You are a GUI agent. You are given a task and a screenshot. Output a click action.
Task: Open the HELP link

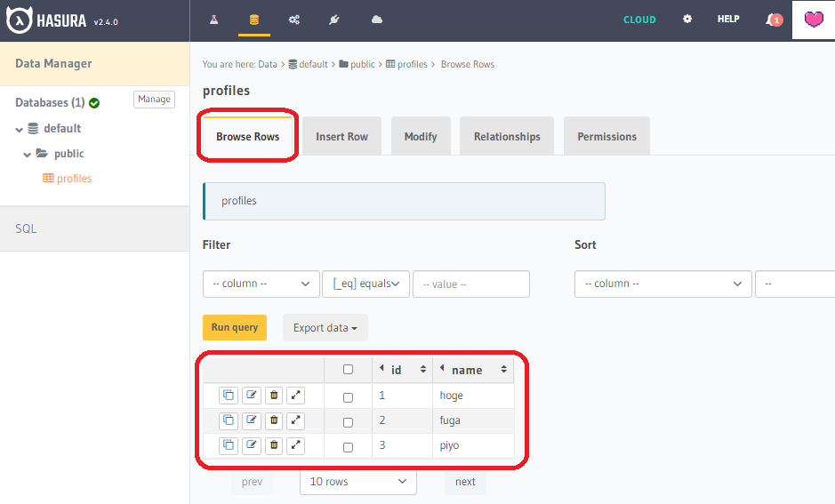coord(728,20)
